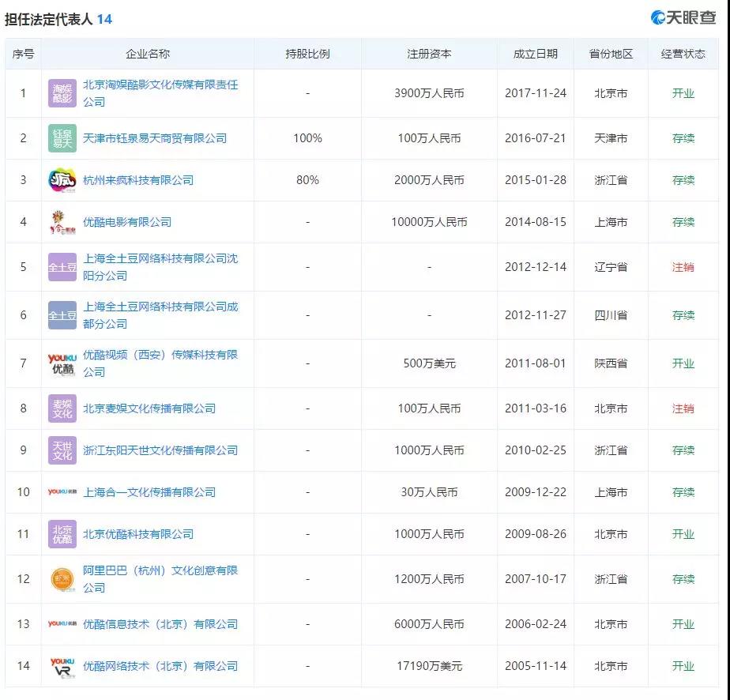Click the 开业 status in row 1
Image resolution: width=730 pixels, height=700 pixels.
[683, 93]
